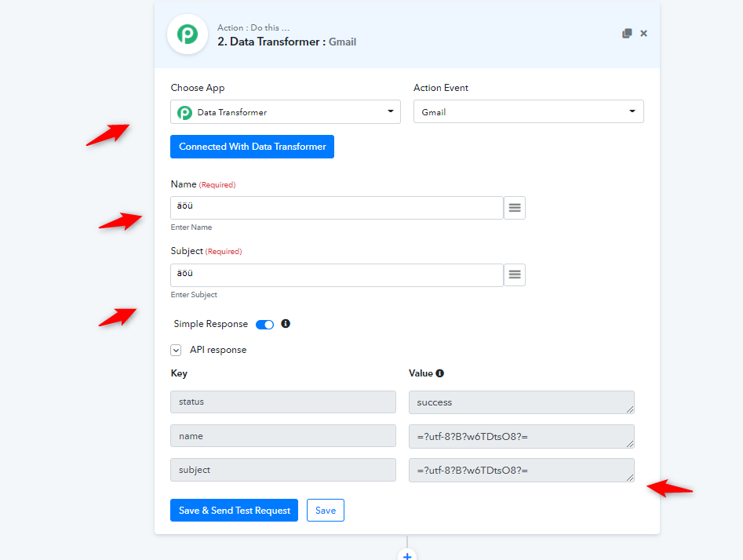This screenshot has width=743, height=560.
Task: Open the field mapping menu beside Subject
Action: pyautogui.click(x=515, y=275)
